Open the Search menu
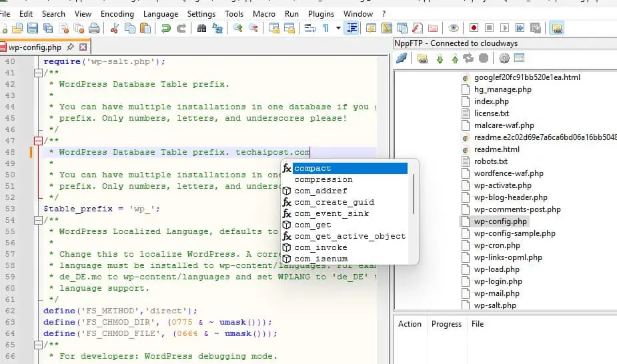 pyautogui.click(x=53, y=14)
